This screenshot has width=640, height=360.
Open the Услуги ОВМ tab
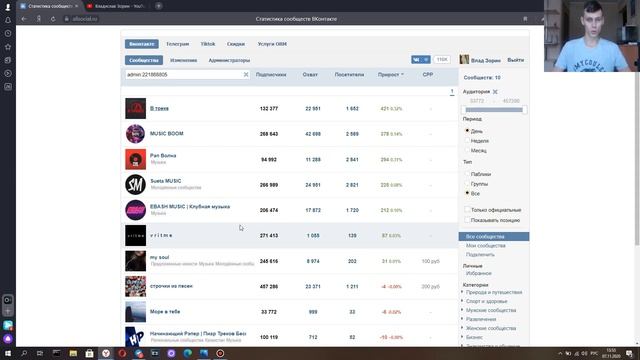click(272, 44)
